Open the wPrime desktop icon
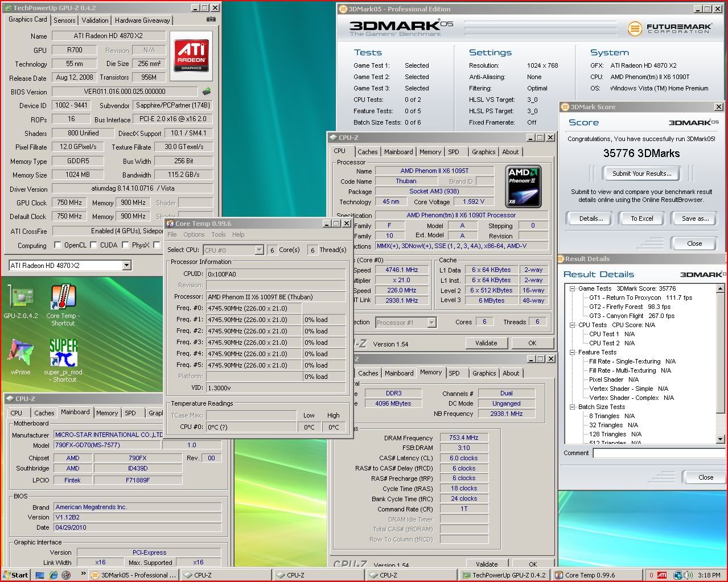The height and width of the screenshot is (582, 728). (x=20, y=357)
